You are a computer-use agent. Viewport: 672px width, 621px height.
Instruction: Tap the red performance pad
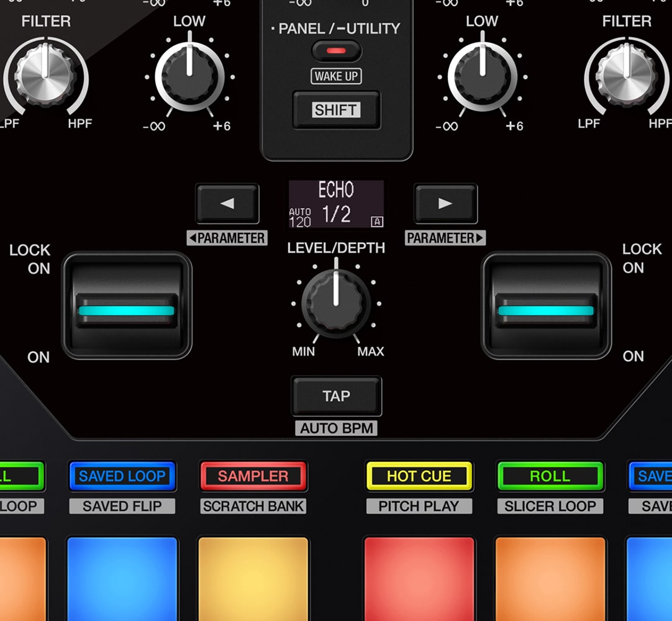click(x=419, y=581)
